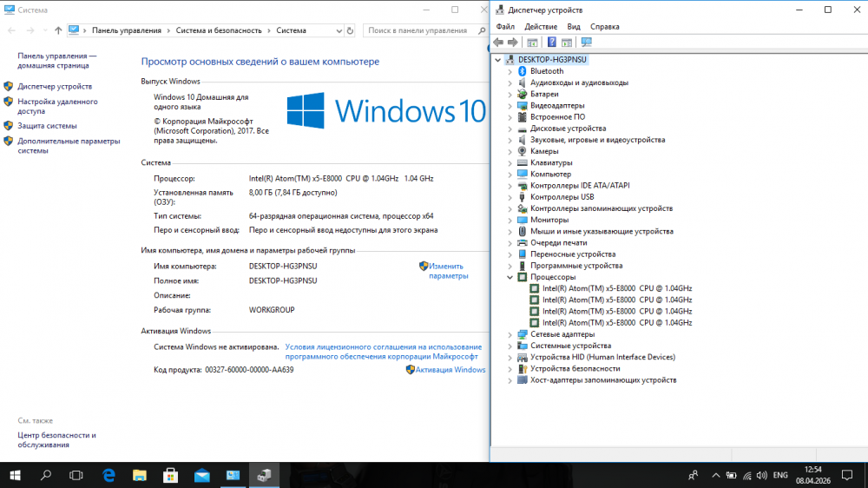
Task: Select the first Intel Atom x5-E8000 processor entry
Action: click(x=616, y=288)
